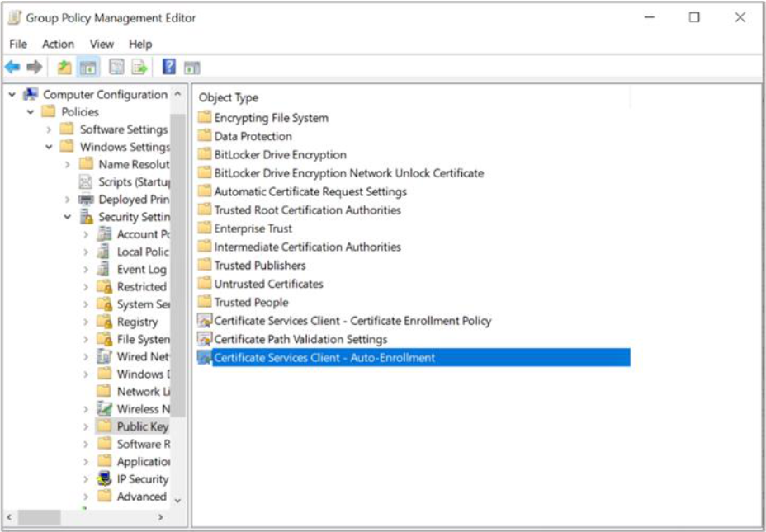Select Certificate Services Client - Certificate Enrollment Policy
Image resolution: width=766 pixels, height=532 pixels.
352,321
